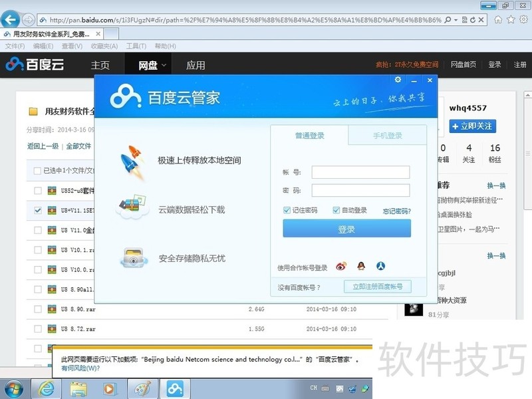
Task: Select the 普通登录 tab
Action: coord(309,136)
